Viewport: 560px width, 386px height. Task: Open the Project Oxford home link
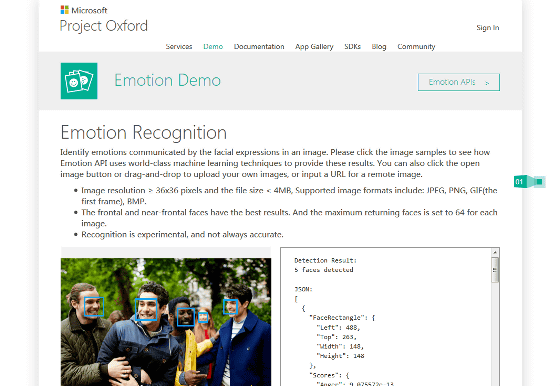click(104, 26)
